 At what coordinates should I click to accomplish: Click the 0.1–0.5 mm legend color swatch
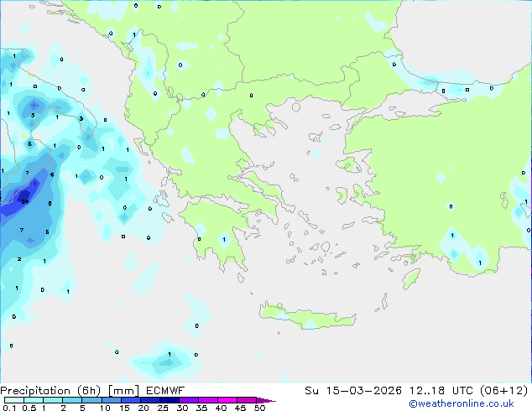coord(14,400)
